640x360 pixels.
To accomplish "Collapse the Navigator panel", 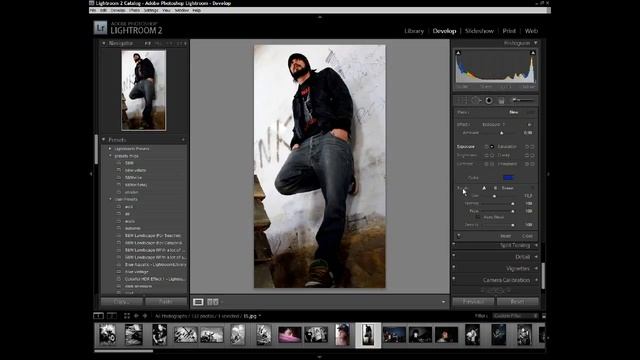I will pyautogui.click(x=104, y=43).
